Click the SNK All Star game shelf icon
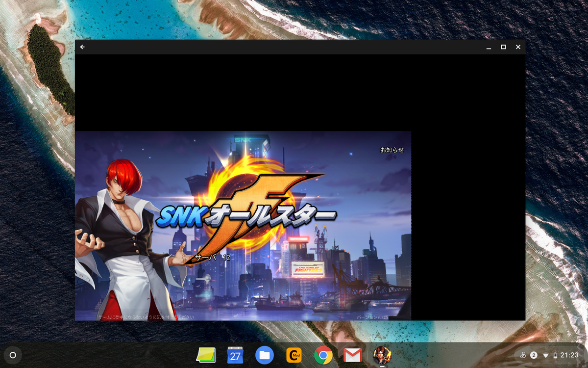The image size is (588, 368). [x=382, y=355]
